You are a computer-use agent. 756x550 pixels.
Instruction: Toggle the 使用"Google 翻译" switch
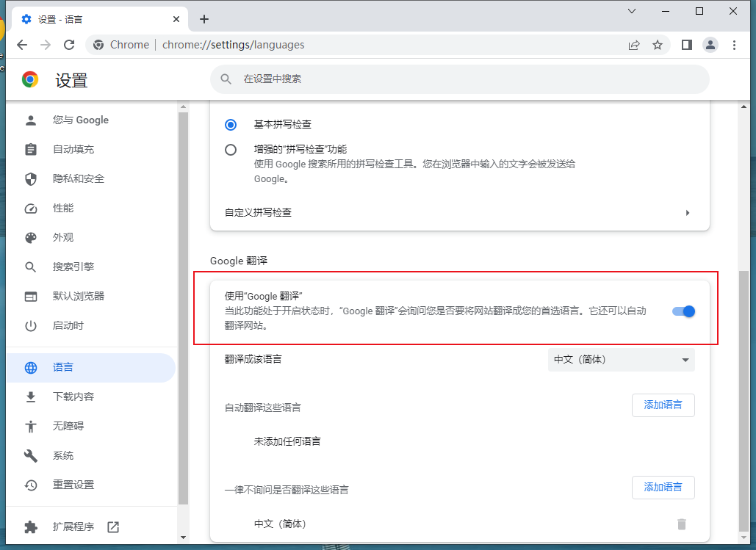pyautogui.click(x=684, y=311)
